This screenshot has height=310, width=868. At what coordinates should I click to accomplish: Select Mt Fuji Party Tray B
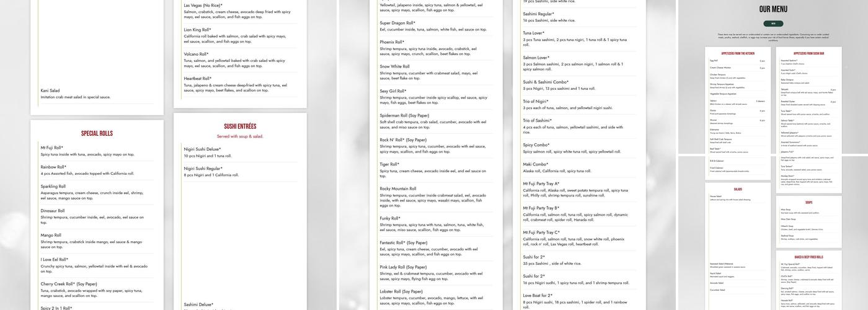pos(541,208)
